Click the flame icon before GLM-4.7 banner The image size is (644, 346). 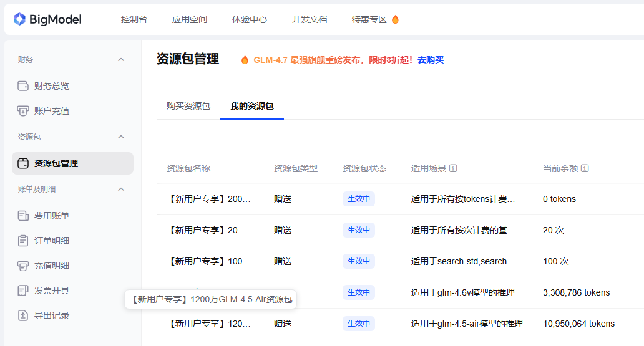245,60
